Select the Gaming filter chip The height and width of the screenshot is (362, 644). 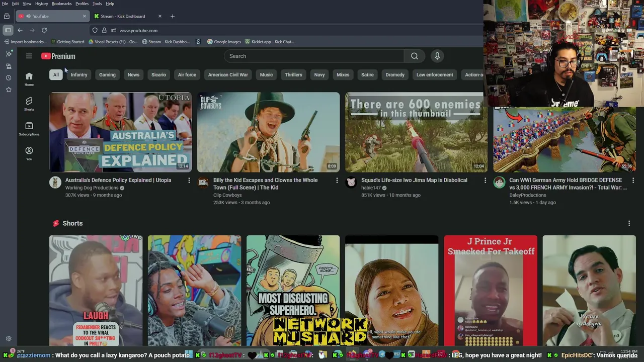point(107,75)
